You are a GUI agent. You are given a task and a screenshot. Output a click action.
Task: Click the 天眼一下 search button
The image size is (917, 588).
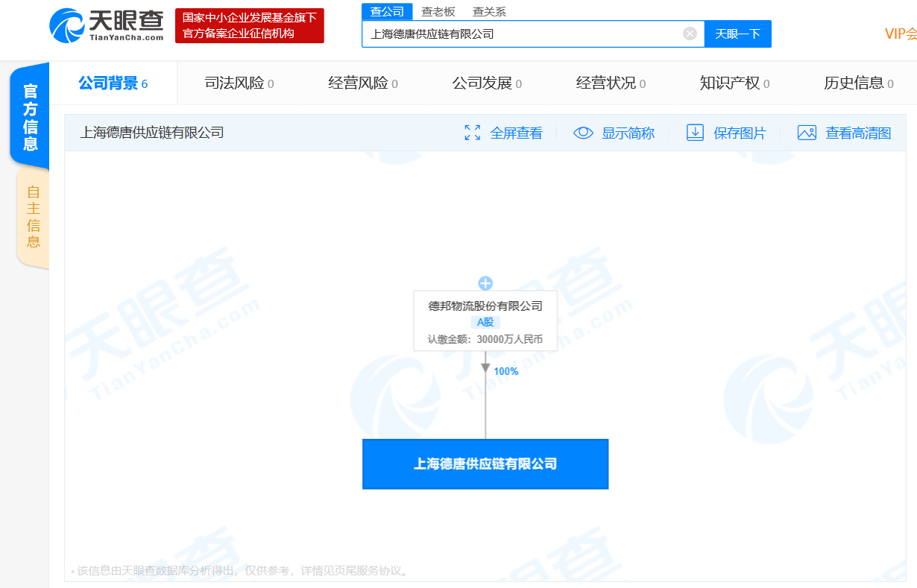click(x=738, y=34)
